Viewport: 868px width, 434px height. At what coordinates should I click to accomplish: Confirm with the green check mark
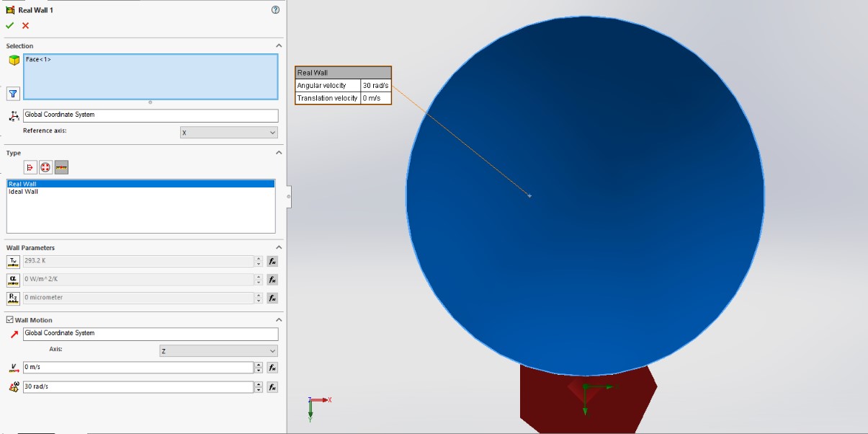click(x=9, y=25)
